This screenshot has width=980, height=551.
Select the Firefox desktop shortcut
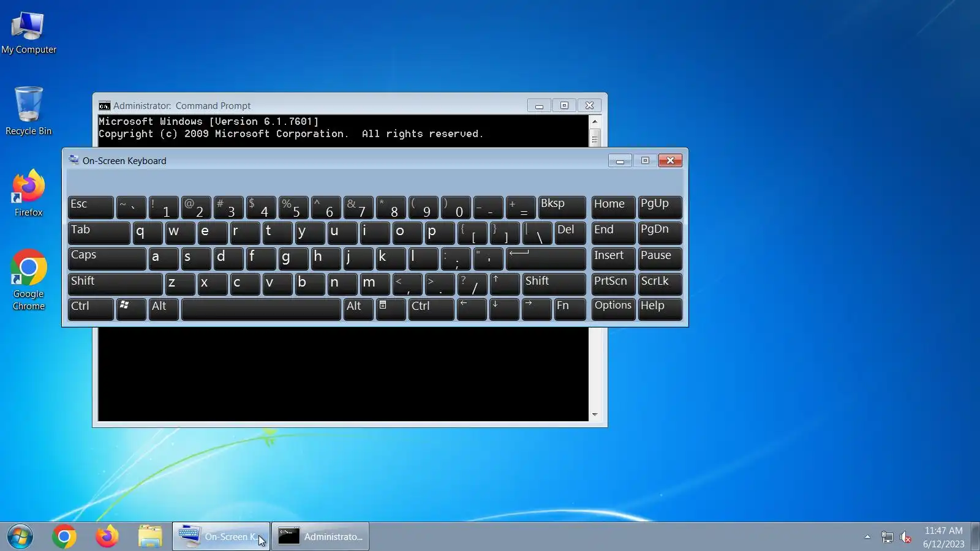29,193
